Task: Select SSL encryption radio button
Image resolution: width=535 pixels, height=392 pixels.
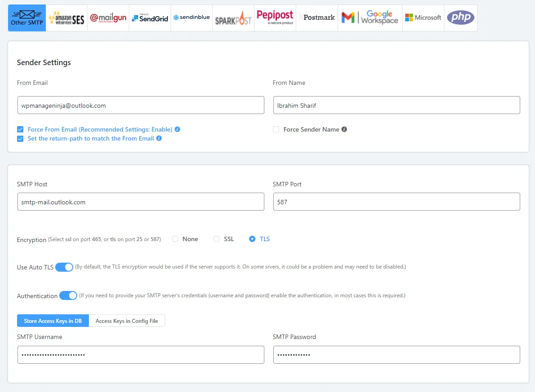Action: click(216, 239)
